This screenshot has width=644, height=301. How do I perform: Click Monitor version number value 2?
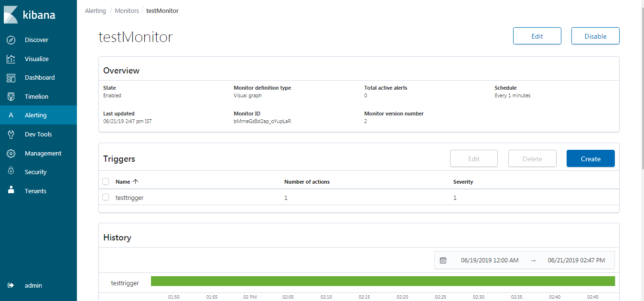click(x=365, y=121)
